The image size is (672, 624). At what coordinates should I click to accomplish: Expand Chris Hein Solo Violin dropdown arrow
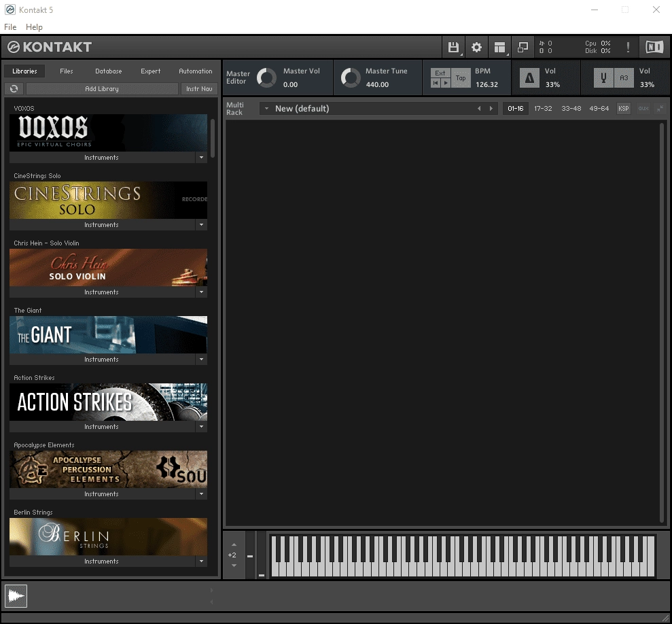click(x=201, y=292)
